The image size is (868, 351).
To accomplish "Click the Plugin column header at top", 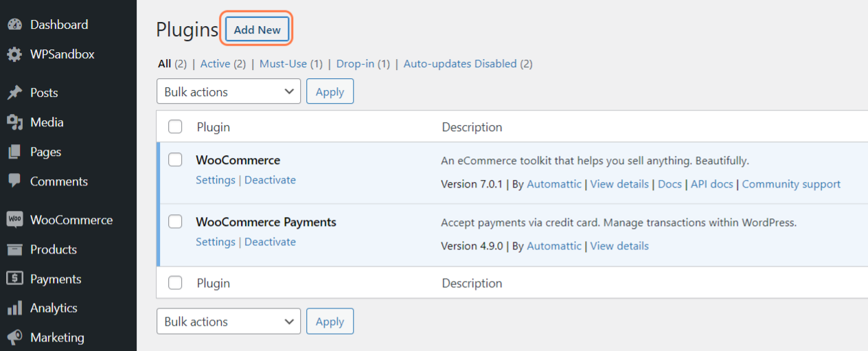I will pyautogui.click(x=214, y=127).
